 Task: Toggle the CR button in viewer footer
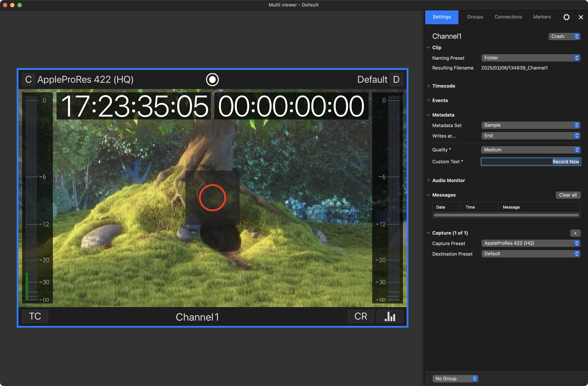[361, 316]
